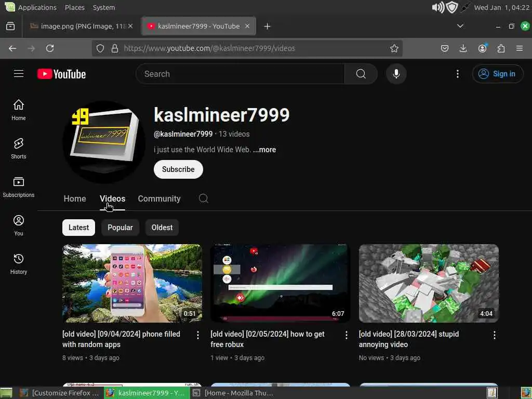Show site security padlock info
Image resolution: width=532 pixels, height=399 pixels.
tap(115, 48)
